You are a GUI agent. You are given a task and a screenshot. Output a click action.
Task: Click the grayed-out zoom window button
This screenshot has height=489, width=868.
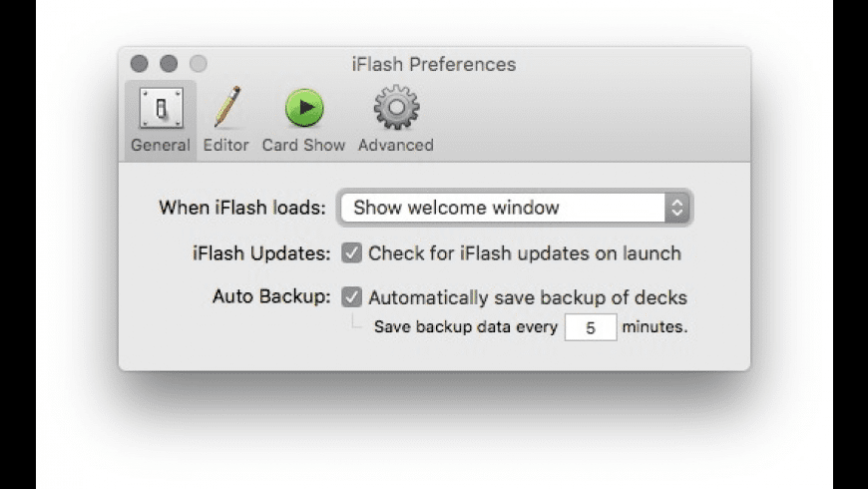[198, 65]
